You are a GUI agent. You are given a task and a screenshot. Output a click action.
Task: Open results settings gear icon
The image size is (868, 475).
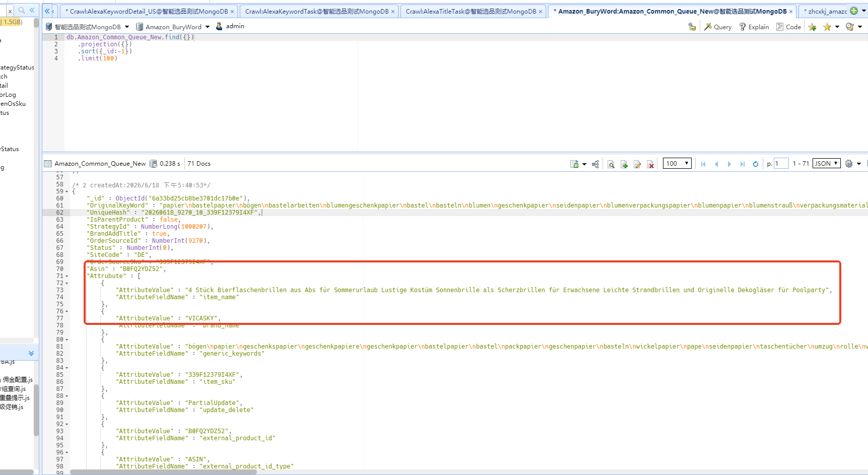point(849,164)
